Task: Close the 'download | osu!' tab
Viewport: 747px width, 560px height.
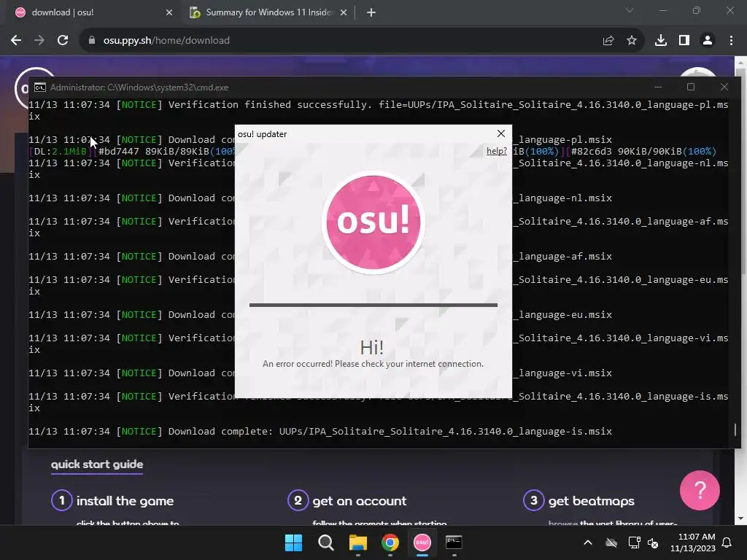Action: tap(169, 12)
